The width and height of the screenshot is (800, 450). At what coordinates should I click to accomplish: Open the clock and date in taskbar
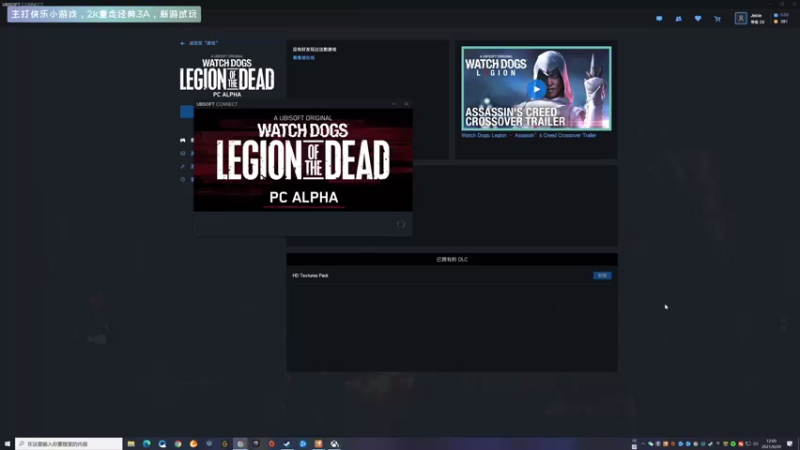pyautogui.click(x=771, y=444)
